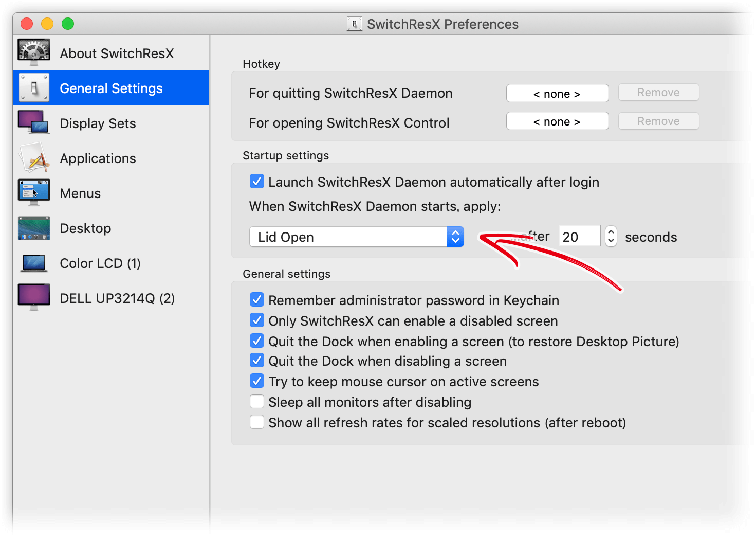Click the Applications pencil-and-brush icon
The image size is (756, 537).
(x=34, y=157)
